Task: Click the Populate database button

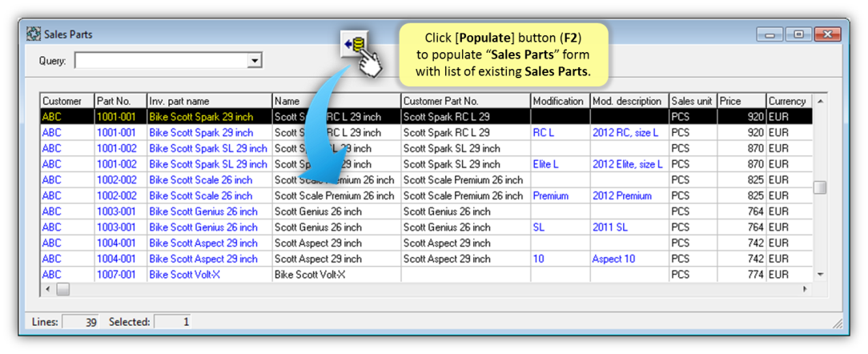Action: pos(355,44)
